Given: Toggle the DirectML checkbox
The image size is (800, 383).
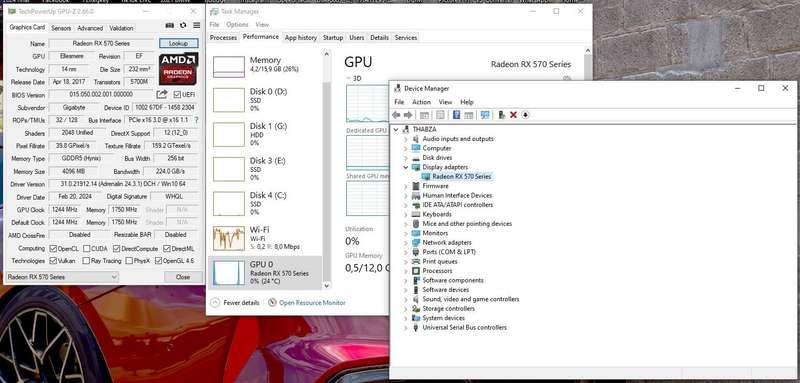Looking at the screenshot, I should [x=167, y=248].
